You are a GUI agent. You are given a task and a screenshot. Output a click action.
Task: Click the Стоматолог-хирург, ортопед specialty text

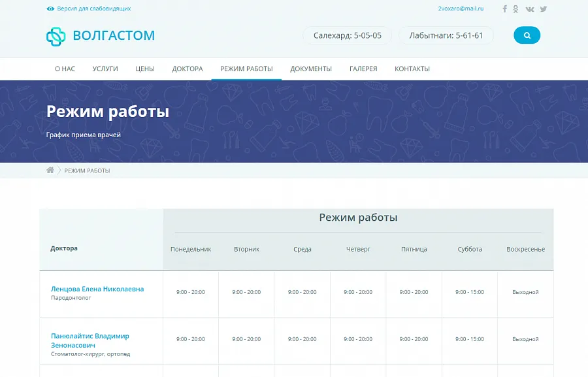pyautogui.click(x=90, y=354)
